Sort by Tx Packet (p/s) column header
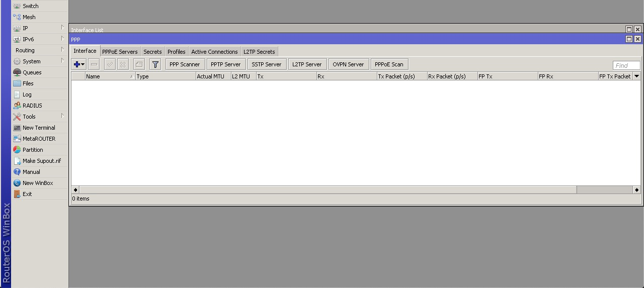Image resolution: width=644 pixels, height=288 pixels. coord(402,76)
